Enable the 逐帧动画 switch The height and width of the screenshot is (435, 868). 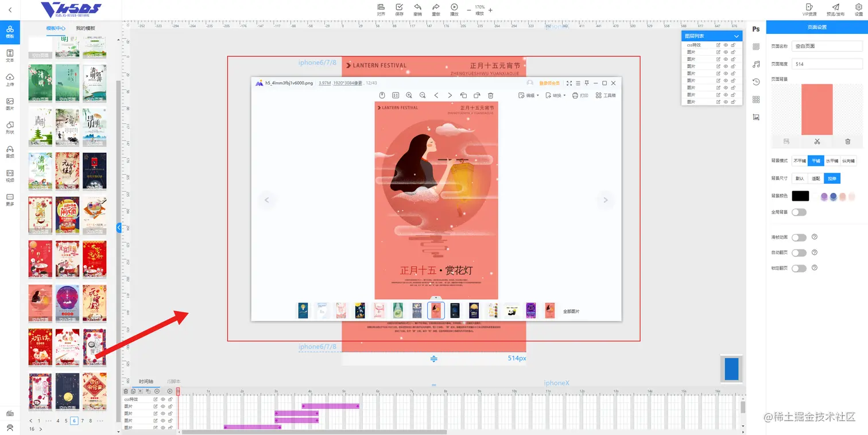(799, 238)
